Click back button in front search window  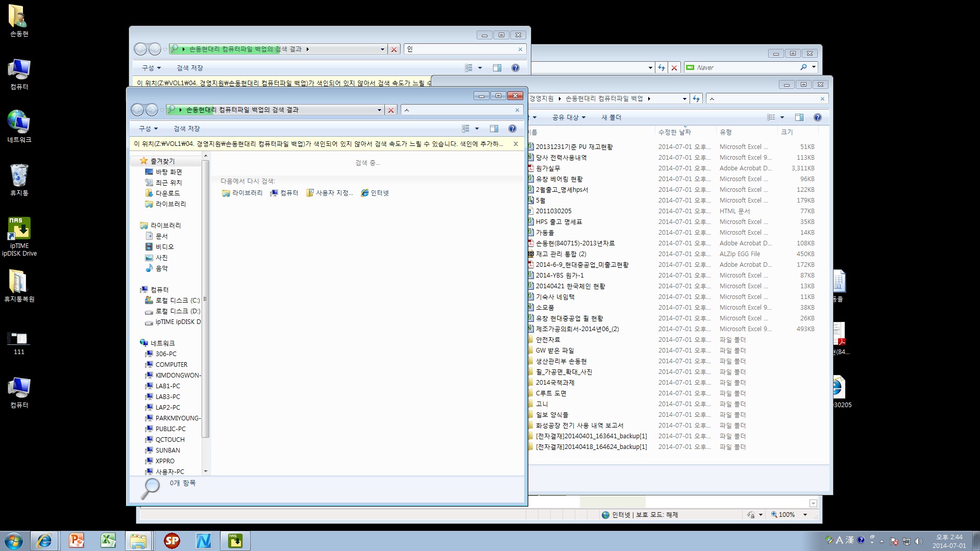coord(137,110)
